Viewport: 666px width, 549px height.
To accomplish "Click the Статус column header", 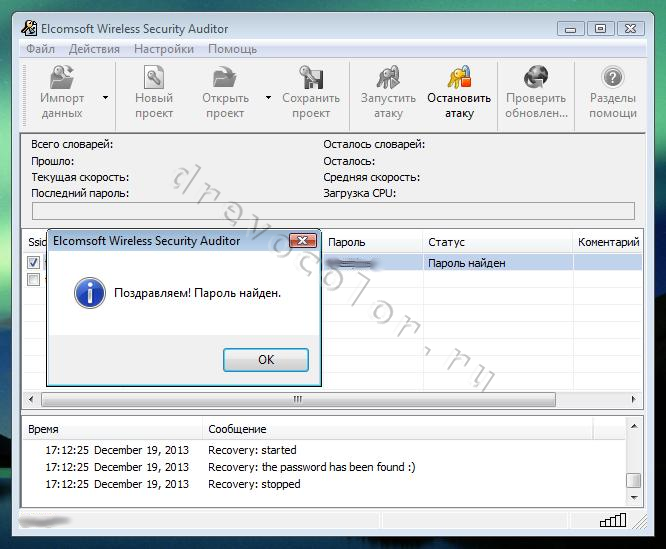I will (x=497, y=242).
